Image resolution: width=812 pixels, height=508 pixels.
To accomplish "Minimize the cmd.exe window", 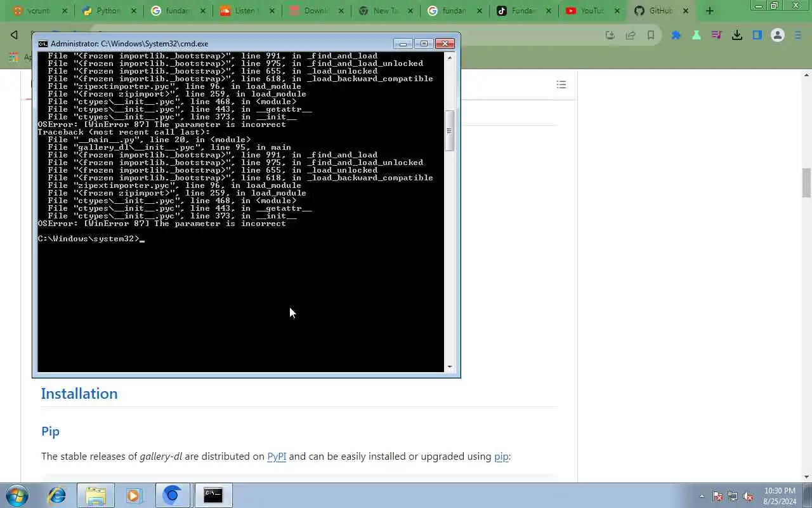I will [x=403, y=44].
